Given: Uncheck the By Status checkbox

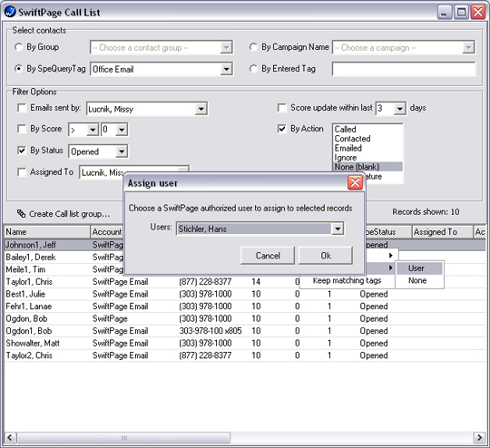Looking at the screenshot, I should tap(22, 151).
